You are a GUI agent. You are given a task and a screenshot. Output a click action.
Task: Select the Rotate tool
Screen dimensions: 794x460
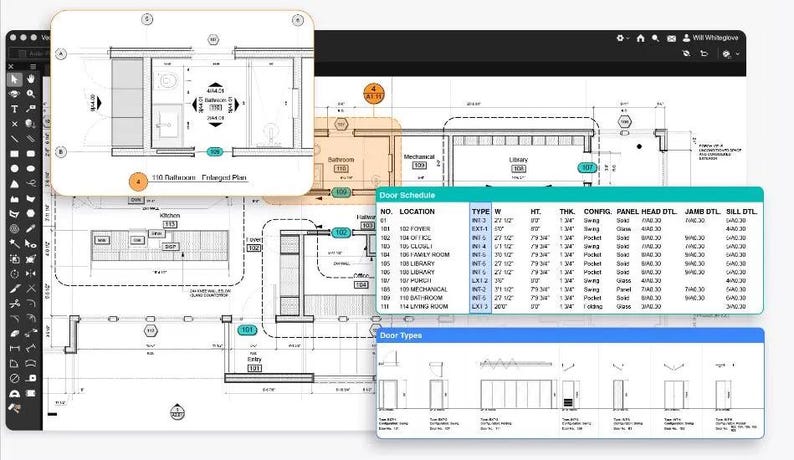(14, 274)
